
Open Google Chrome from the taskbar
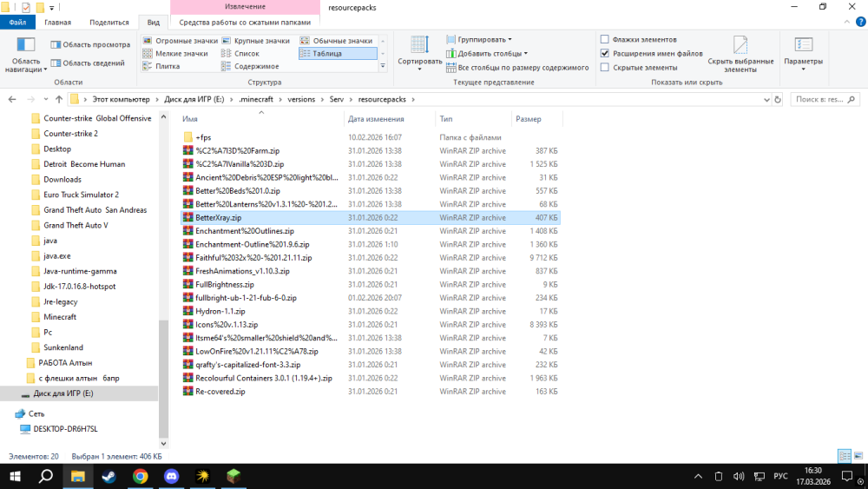(x=140, y=476)
